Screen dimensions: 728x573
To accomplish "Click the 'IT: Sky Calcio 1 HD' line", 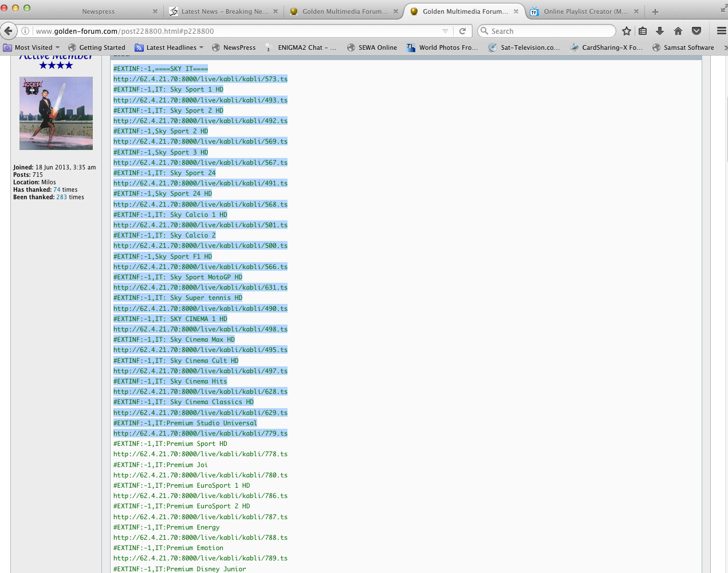I will pos(170,215).
